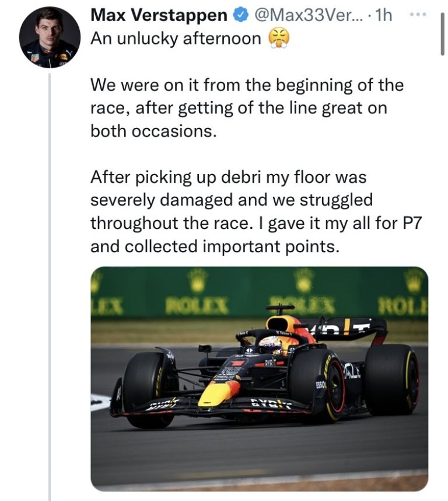Image resolution: width=448 pixels, height=501 pixels.
Task: Click the steaming face emoji
Action: 279,39
